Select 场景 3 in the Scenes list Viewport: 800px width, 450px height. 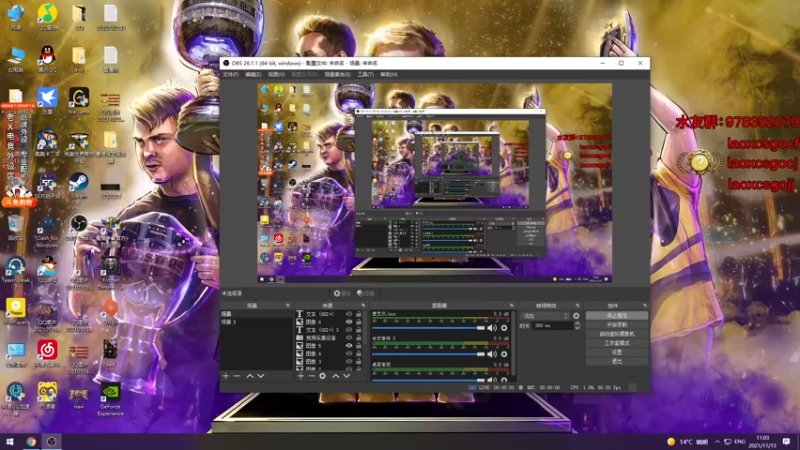(257, 322)
